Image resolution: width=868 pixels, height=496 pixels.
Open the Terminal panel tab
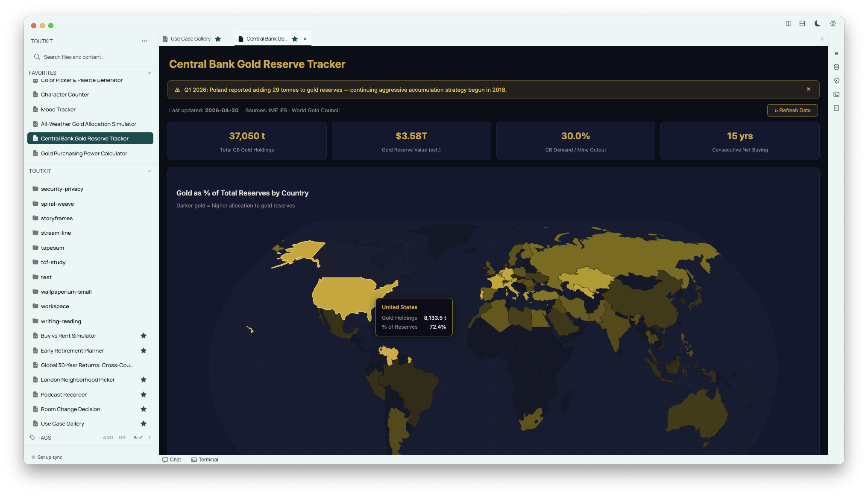[x=205, y=460]
